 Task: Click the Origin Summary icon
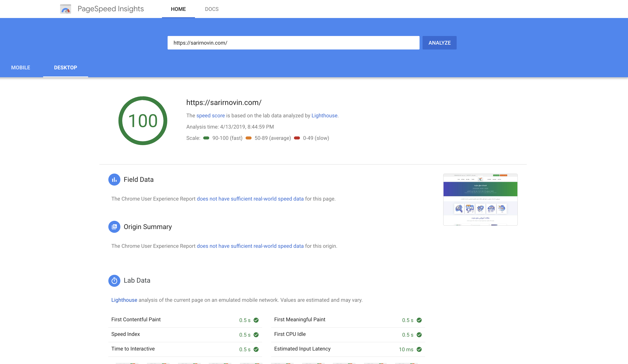[114, 227]
